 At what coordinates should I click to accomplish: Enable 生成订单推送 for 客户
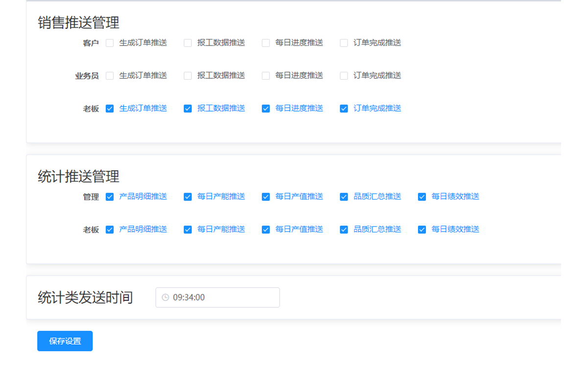pyautogui.click(x=110, y=43)
